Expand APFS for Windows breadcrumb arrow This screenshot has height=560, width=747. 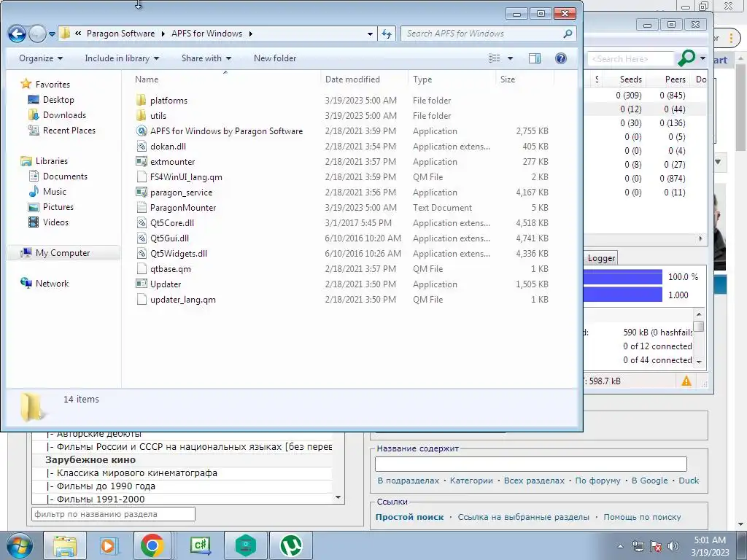point(251,34)
